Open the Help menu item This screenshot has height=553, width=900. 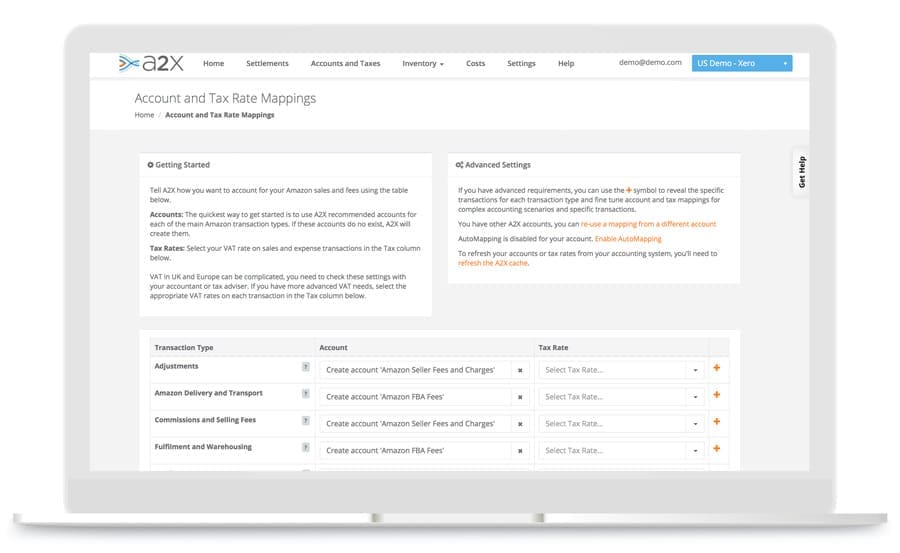point(566,63)
